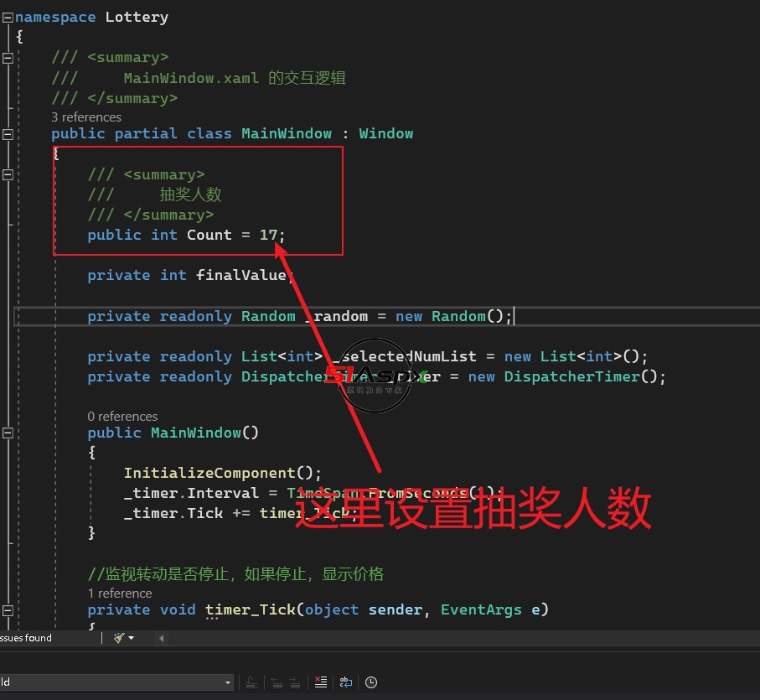Screen dimensions: 760x700
Task: Collapse the MainWindow() constructor block
Action: click(x=8, y=433)
